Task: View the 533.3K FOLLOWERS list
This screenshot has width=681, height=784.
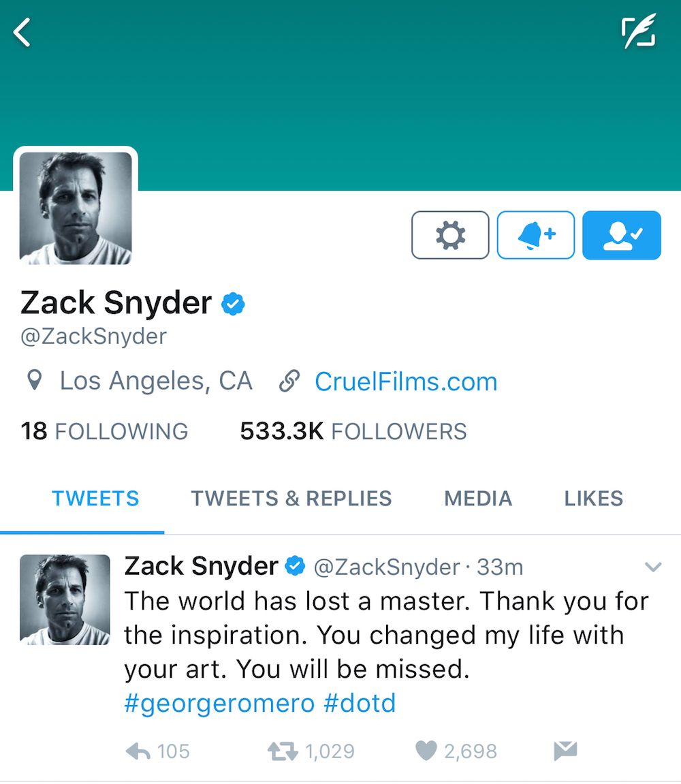Action: tap(353, 430)
